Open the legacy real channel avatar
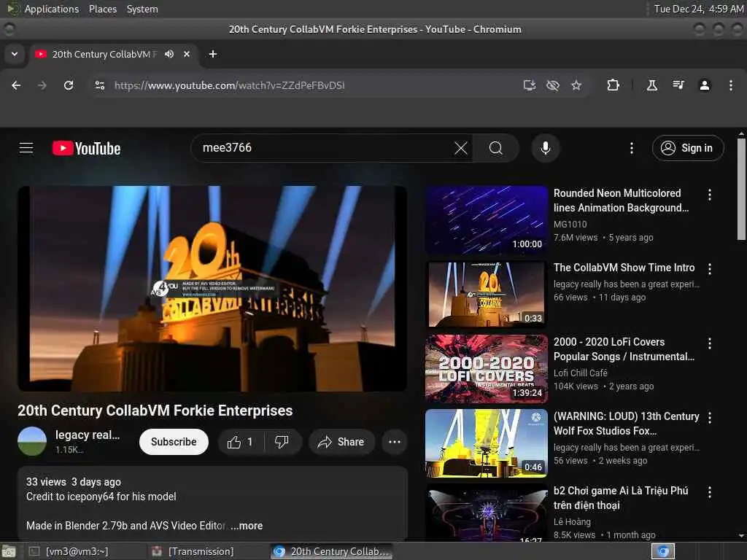Screen dimensions: 747x560 (x=32, y=441)
